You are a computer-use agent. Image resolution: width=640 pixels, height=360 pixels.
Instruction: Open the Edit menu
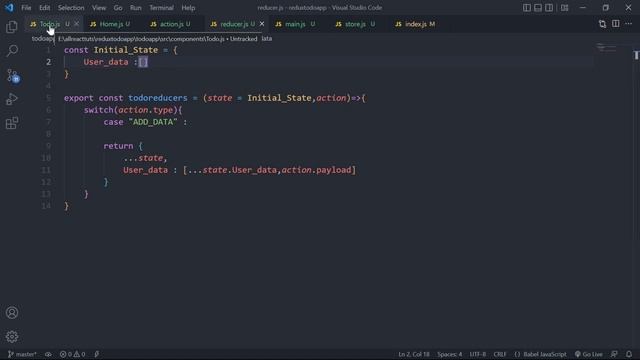pos(44,8)
